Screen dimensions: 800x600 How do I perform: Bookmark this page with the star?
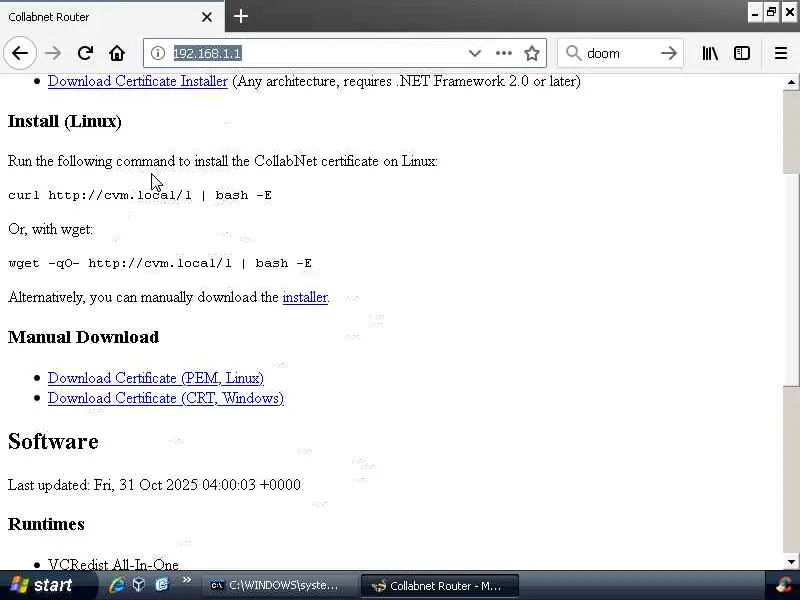[532, 53]
